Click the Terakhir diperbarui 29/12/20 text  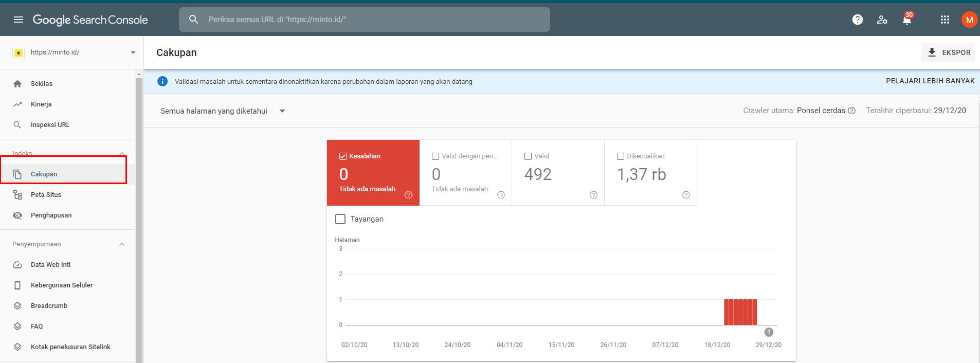[916, 111]
